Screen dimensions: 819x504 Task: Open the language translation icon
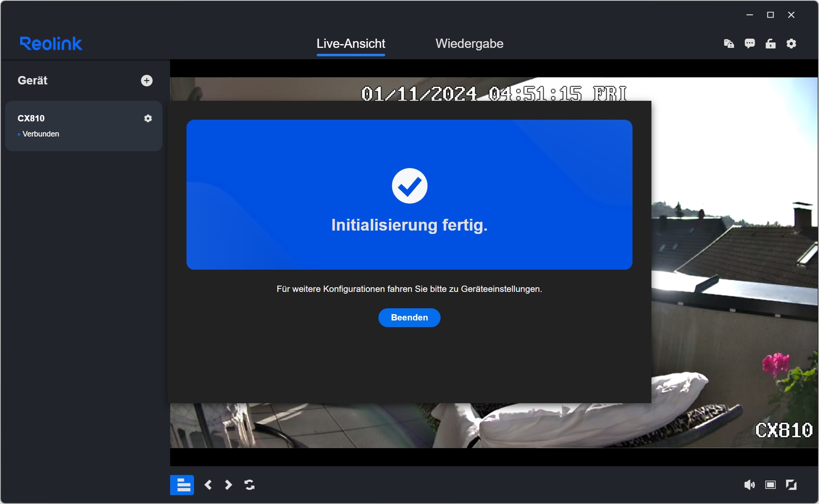click(x=729, y=44)
